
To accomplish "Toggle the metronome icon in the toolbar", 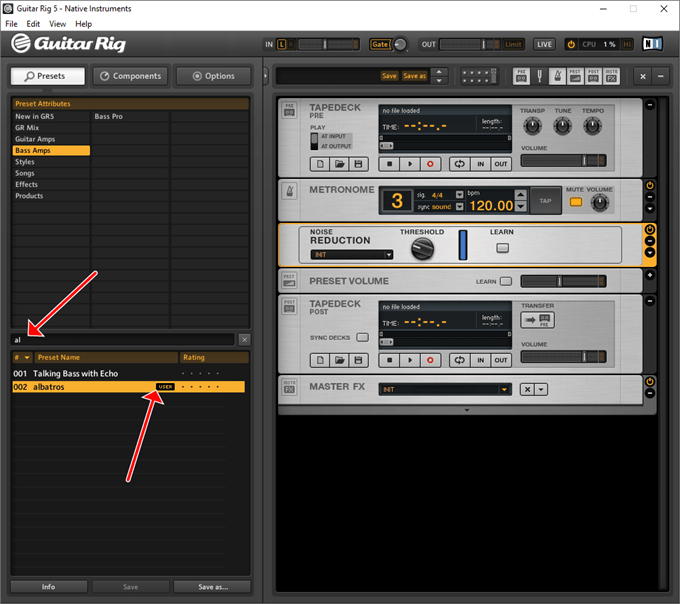I will [557, 76].
